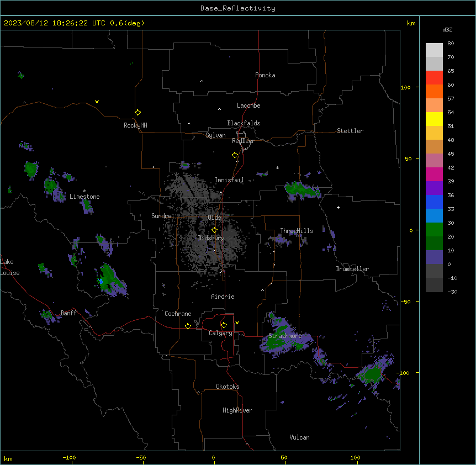This screenshot has width=476, height=465.
Task: Click the Didsbury town label
Action: tap(211, 238)
